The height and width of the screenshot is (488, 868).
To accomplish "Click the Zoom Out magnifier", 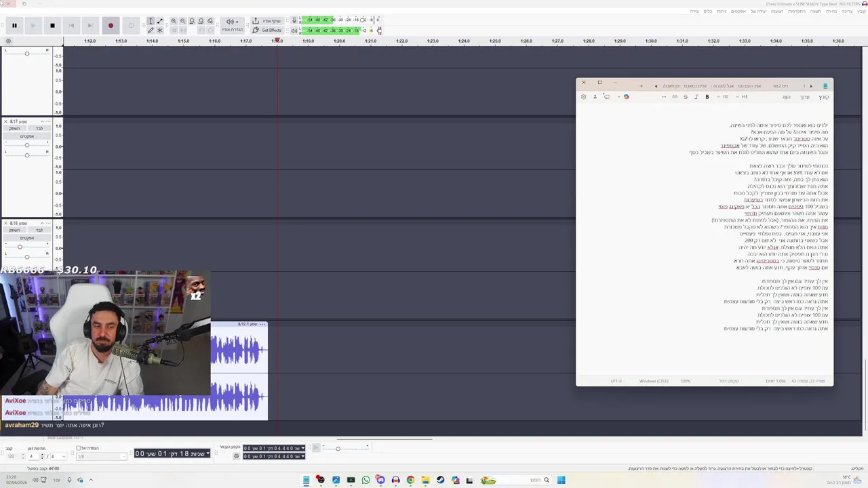I will pos(182,21).
